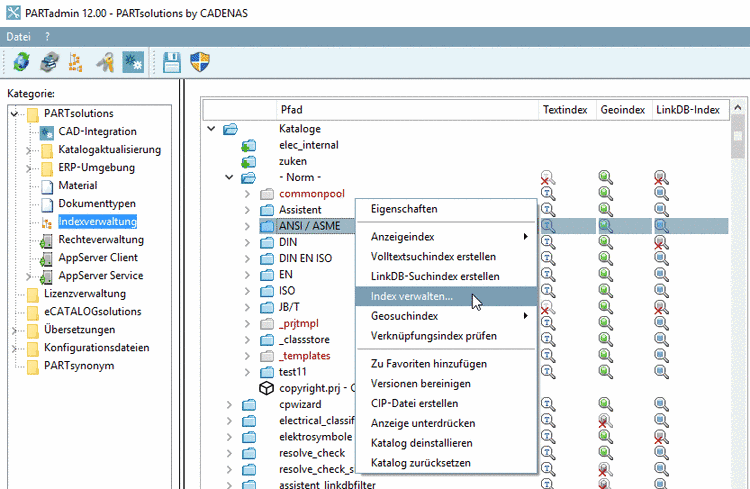Click the book stack toolbar icon
This screenshot has height=489, width=750.
point(49,62)
